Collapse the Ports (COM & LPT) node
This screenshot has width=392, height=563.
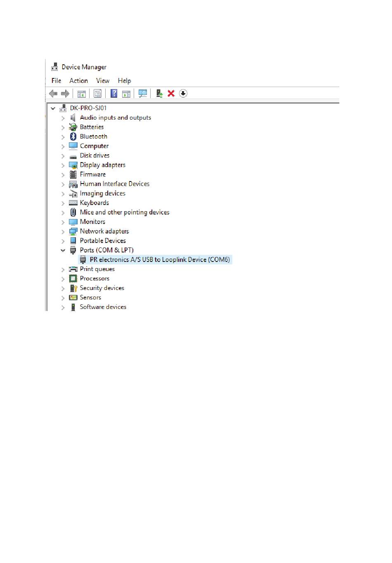(x=63, y=250)
